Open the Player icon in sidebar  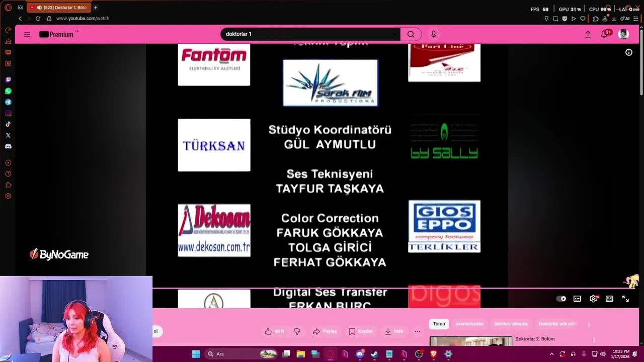8,163
